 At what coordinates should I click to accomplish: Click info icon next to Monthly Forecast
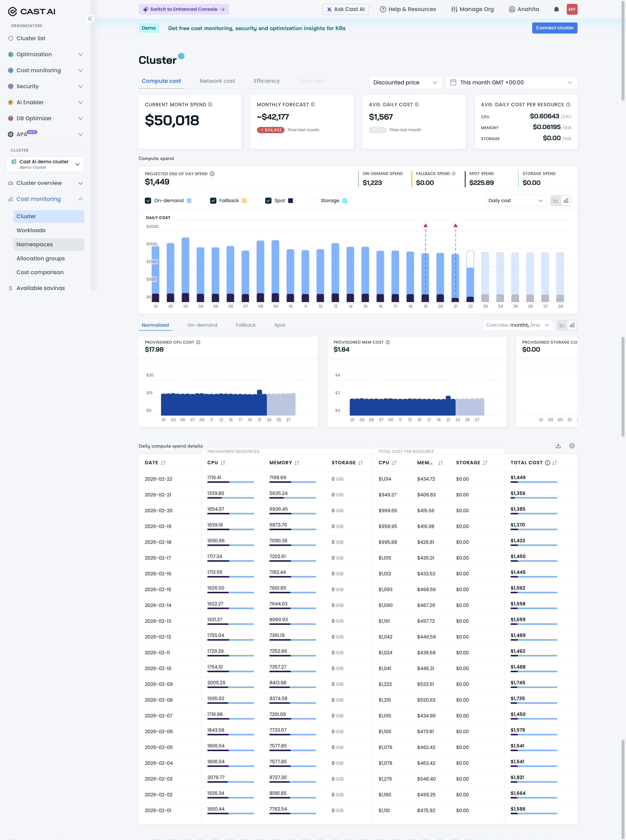[x=313, y=105]
